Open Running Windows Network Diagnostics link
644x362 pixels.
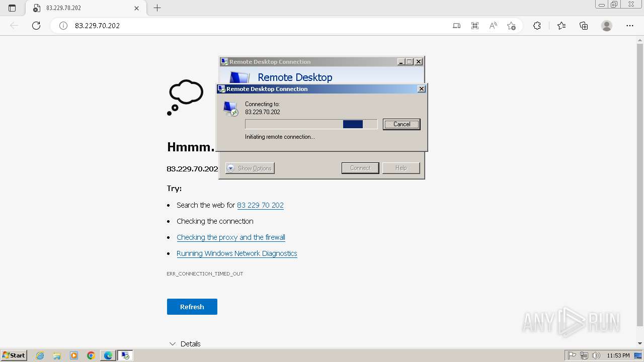[237, 253]
